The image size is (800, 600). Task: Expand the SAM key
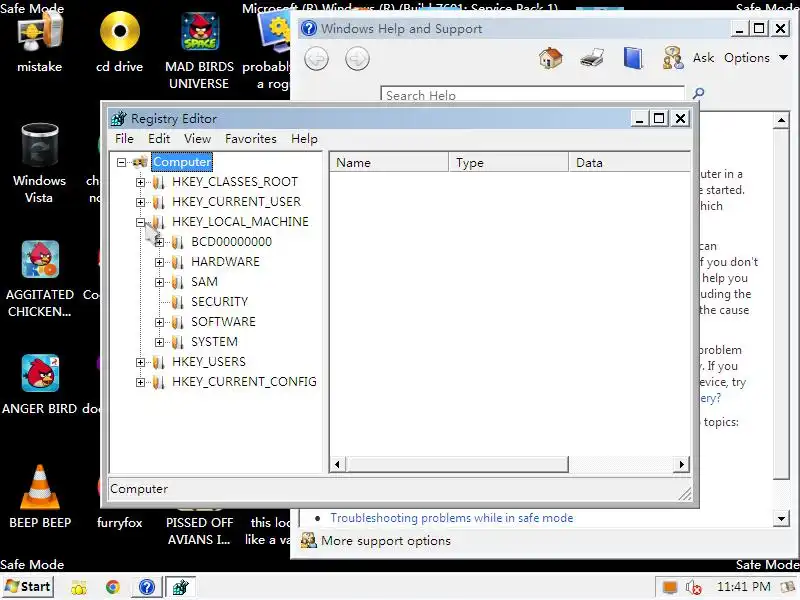pos(159,282)
